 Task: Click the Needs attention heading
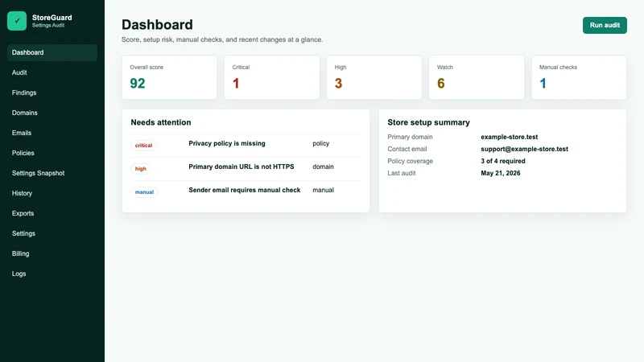tap(160, 122)
